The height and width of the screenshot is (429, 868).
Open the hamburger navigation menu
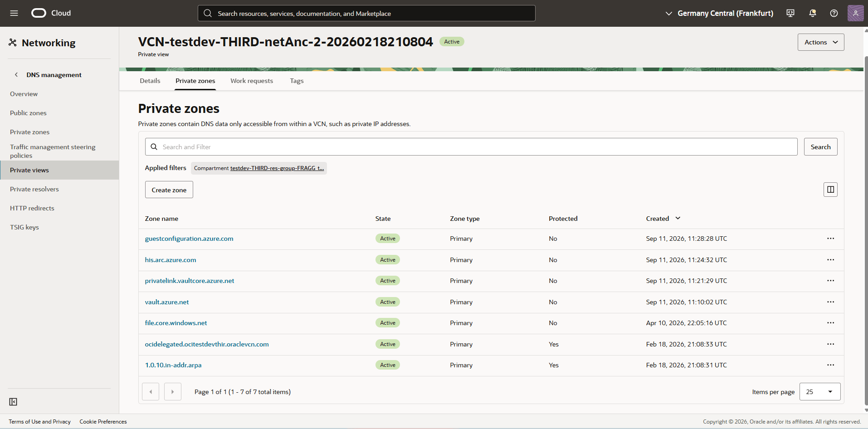click(x=14, y=13)
